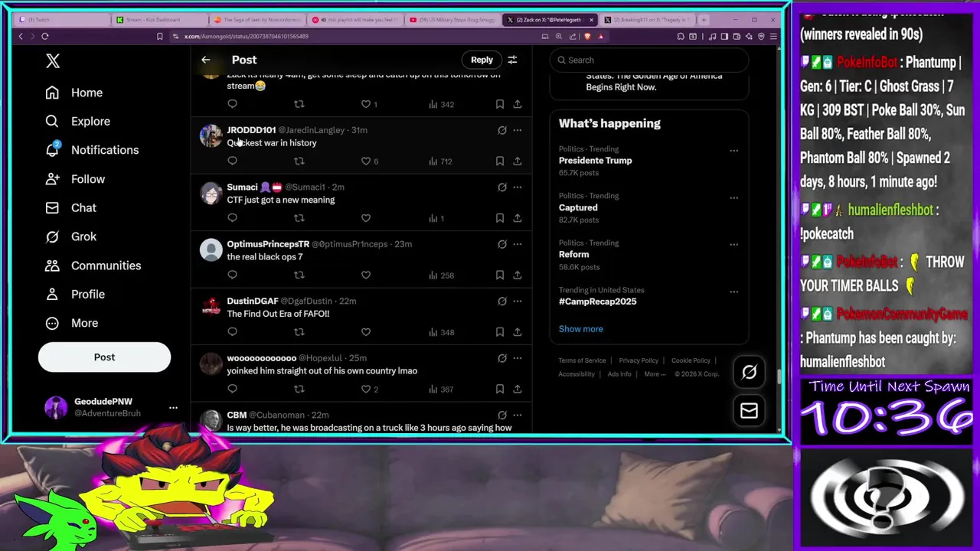Viewport: 980px width, 551px height.
Task: Repost DustinDGAF's comment
Action: [x=299, y=332]
